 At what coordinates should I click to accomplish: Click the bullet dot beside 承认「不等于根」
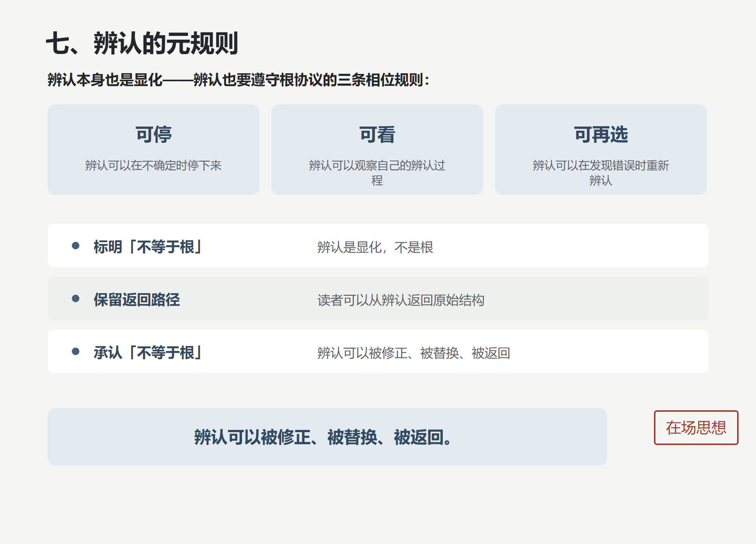click(x=76, y=351)
